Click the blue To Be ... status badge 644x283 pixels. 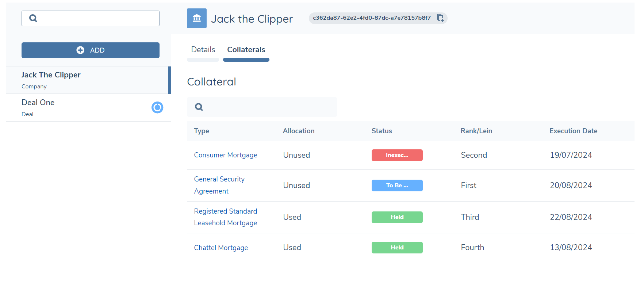coord(397,186)
